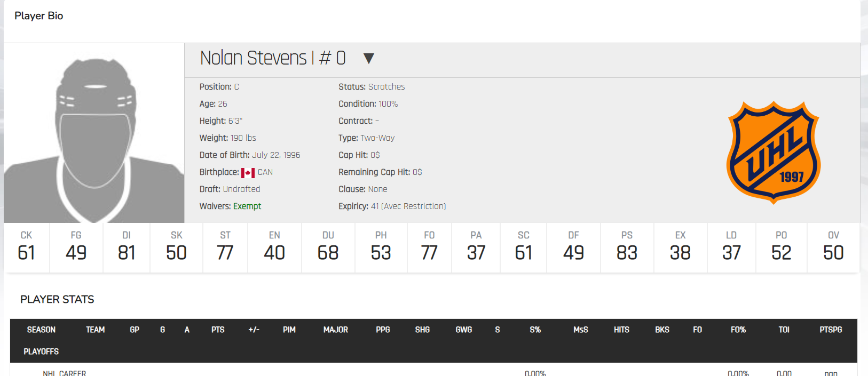Click the PTS column header
The height and width of the screenshot is (376, 868).
pos(218,330)
